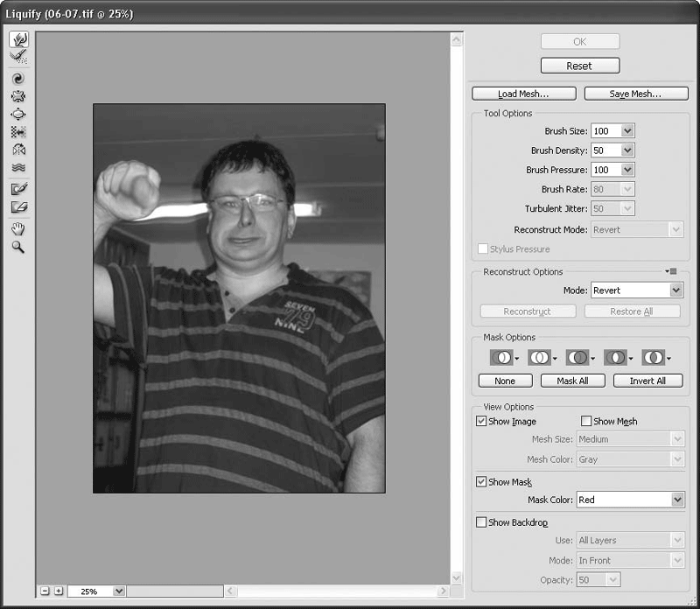Click the zoom percentage field showing 25%

point(90,591)
